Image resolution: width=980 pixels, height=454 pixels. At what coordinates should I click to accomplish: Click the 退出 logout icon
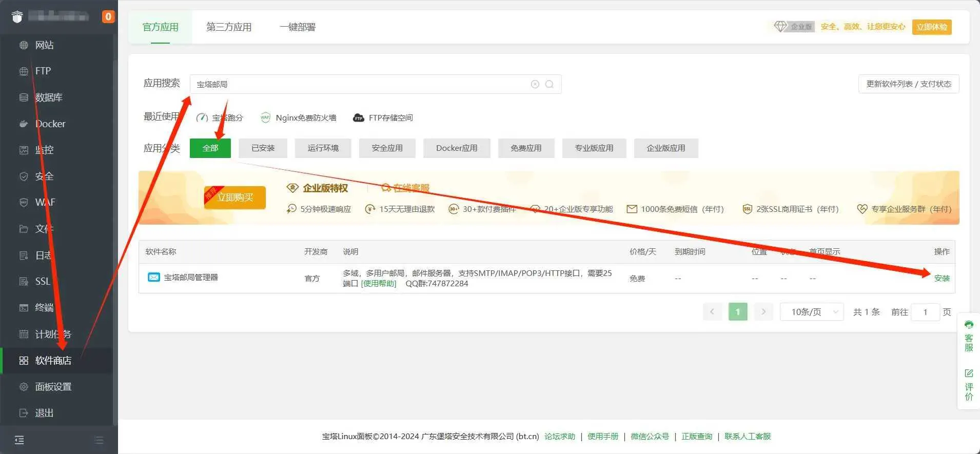[x=24, y=413]
